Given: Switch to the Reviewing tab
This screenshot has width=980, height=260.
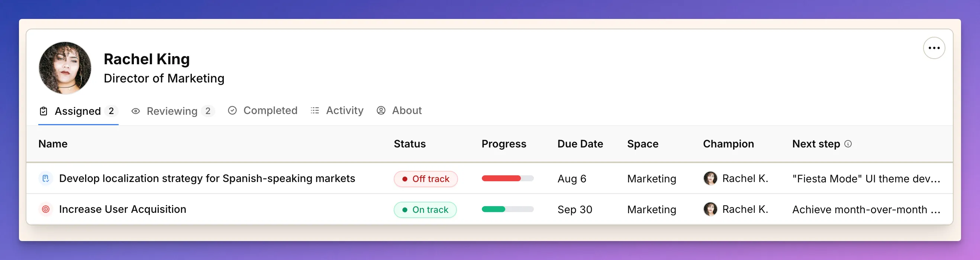Looking at the screenshot, I should coord(172,111).
